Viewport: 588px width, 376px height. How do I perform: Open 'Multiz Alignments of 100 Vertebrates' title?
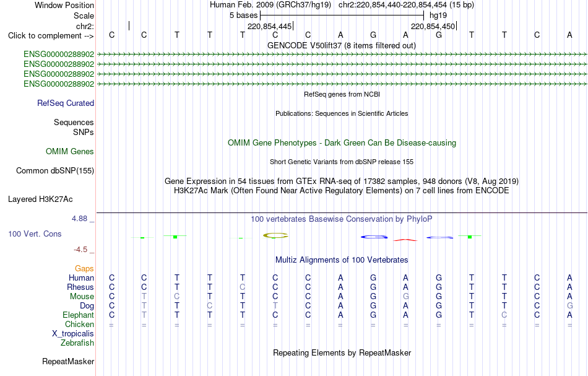(342, 260)
